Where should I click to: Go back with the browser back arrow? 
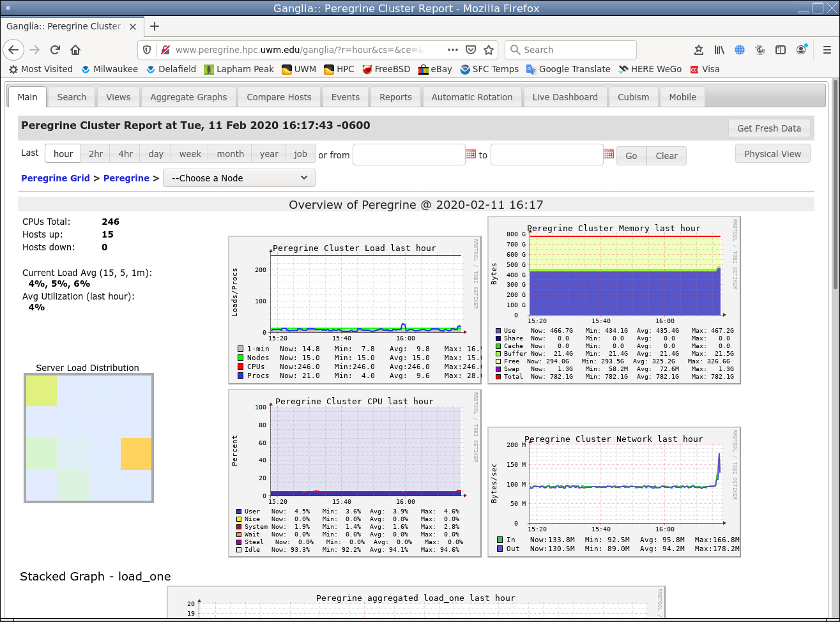point(14,50)
